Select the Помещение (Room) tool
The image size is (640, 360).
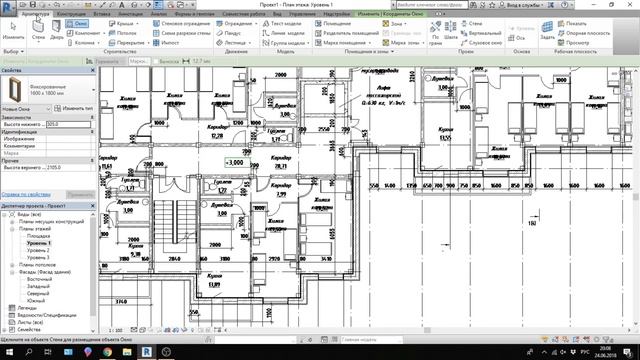[x=333, y=24]
